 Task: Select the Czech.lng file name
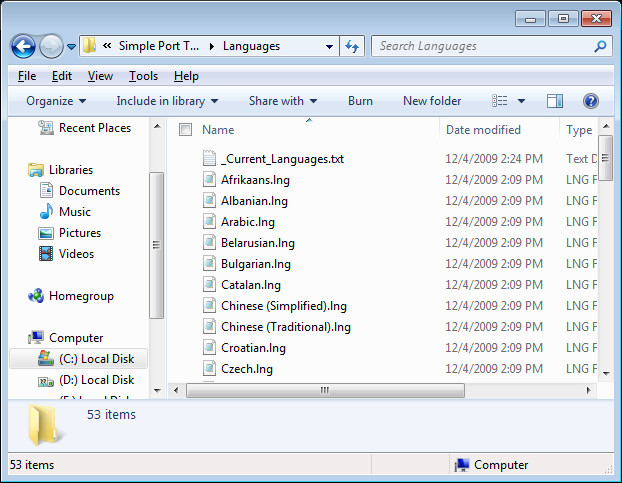(x=247, y=369)
